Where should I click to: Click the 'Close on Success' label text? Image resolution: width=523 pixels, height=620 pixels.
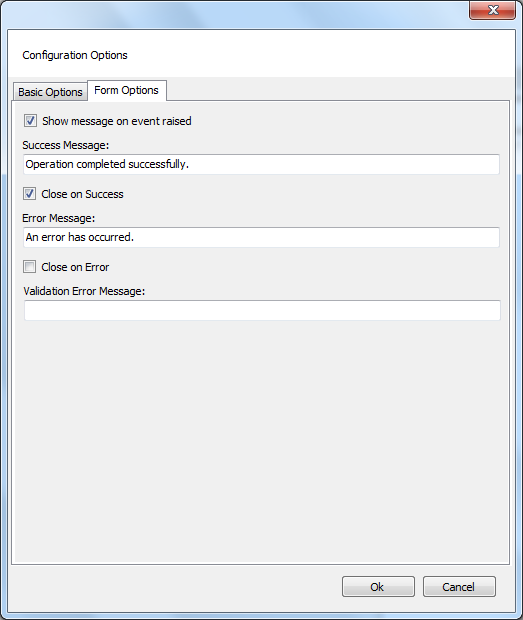tap(82, 194)
